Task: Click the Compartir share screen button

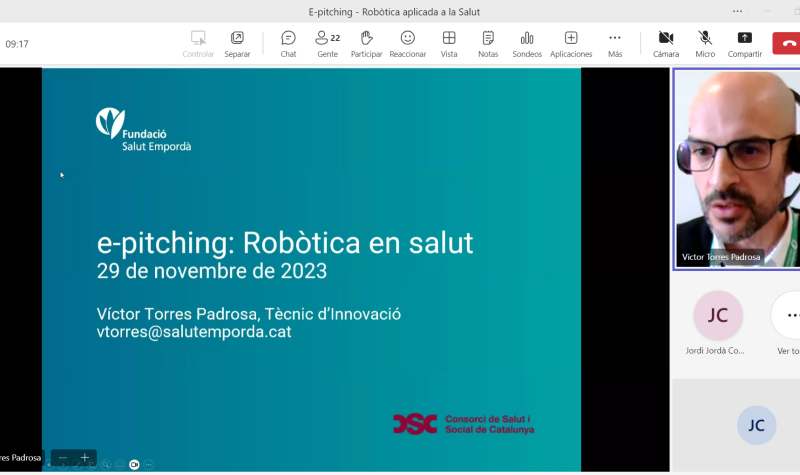Action: pos(744,43)
